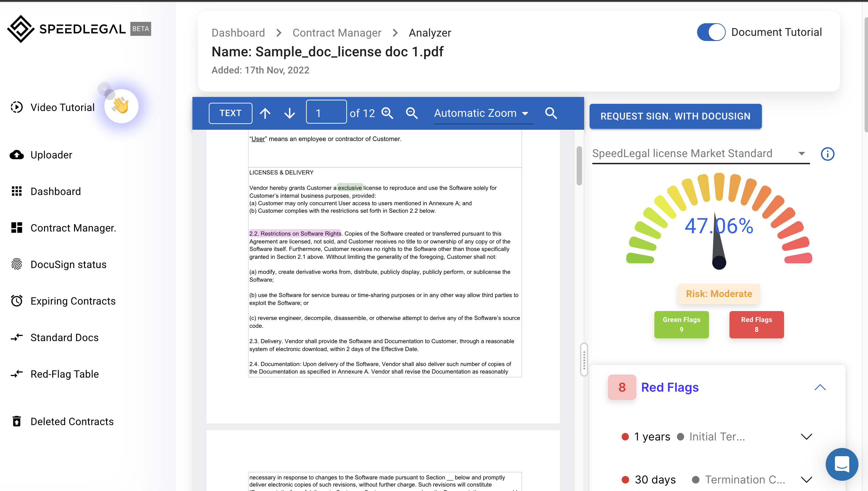Click the waving hand tutorial icon
Viewport: 868px width, 491px height.
click(121, 106)
